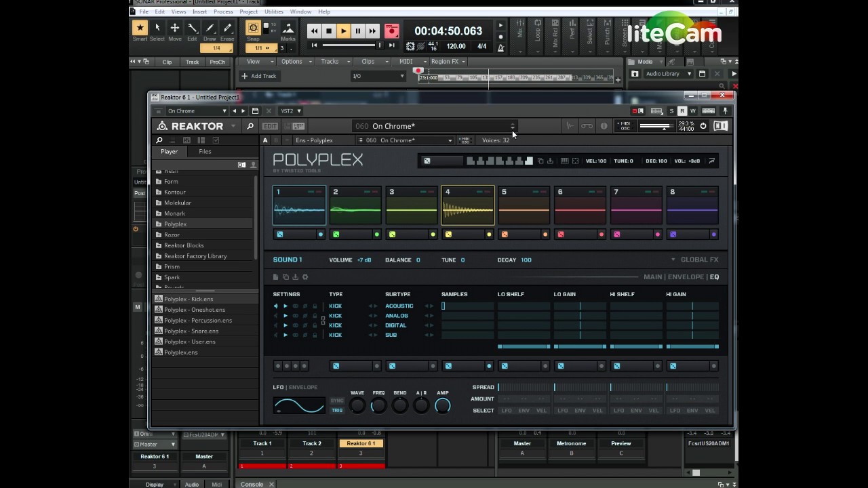Select Polyplex sound slot 7

[636, 205]
